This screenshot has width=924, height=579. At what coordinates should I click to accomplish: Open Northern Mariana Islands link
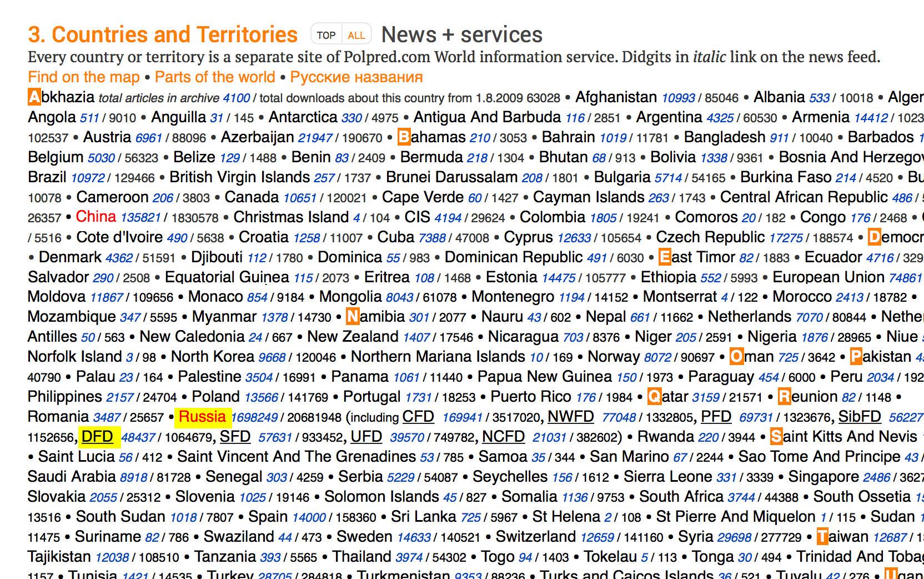pos(438,357)
